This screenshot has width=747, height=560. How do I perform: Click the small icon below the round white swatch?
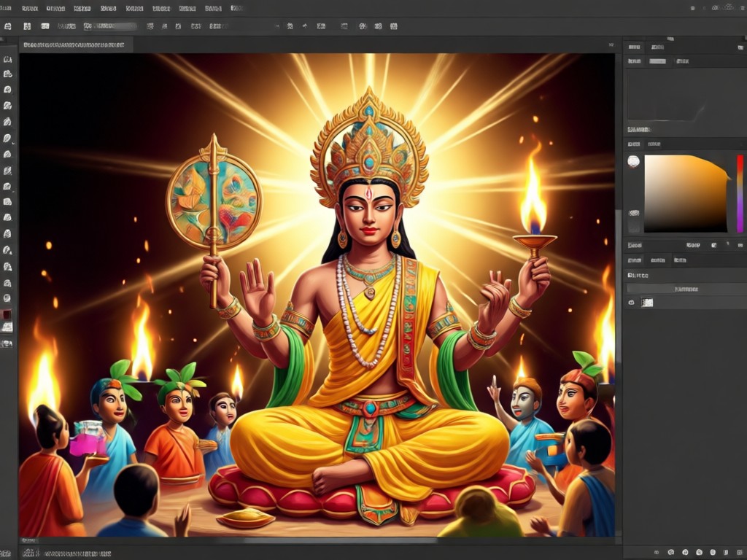pos(634,213)
